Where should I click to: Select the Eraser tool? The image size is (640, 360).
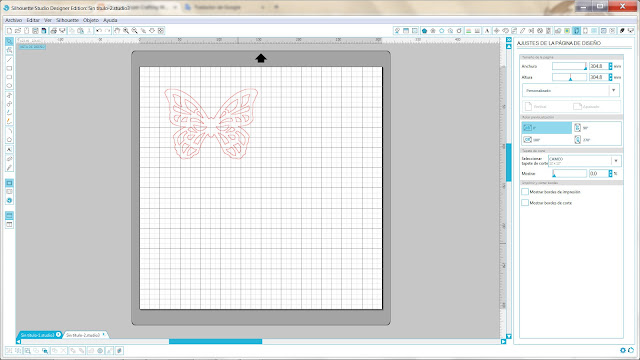[9, 158]
